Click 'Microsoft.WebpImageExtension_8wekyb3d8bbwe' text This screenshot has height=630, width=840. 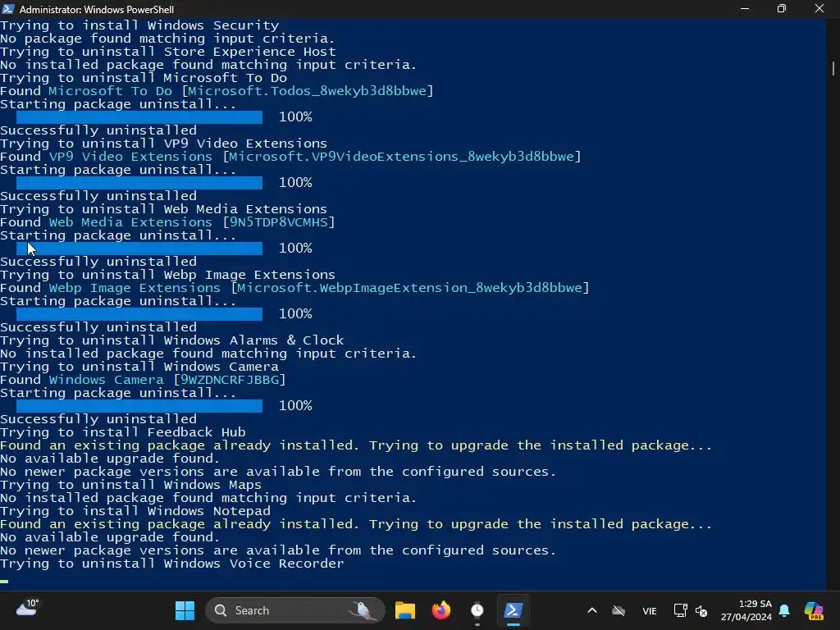(409, 288)
